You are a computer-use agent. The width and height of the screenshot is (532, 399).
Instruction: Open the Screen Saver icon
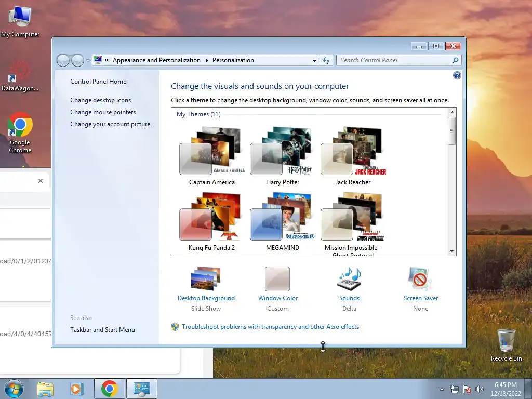(420, 278)
